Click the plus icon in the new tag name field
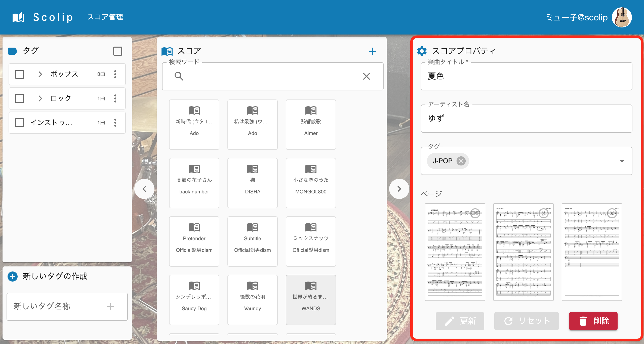The image size is (644, 344). coord(110,306)
